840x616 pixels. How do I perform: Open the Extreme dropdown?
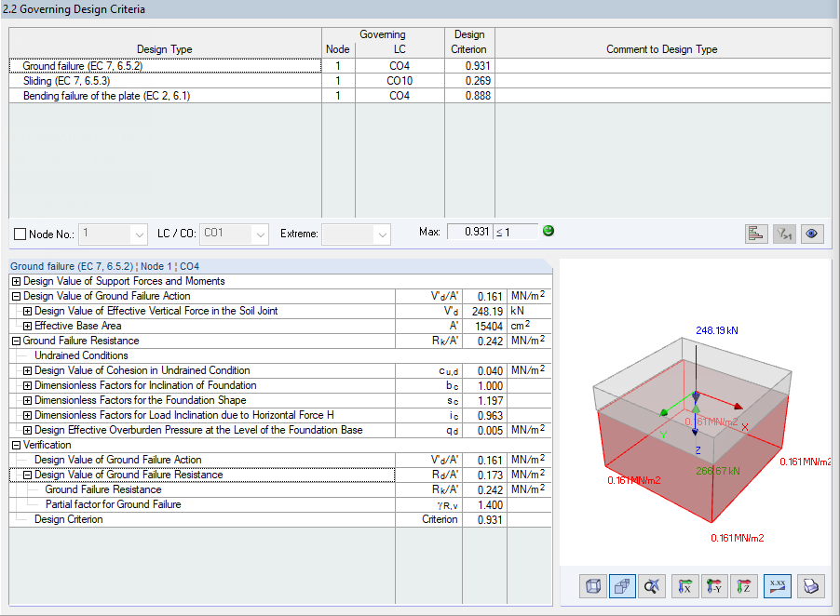click(382, 234)
